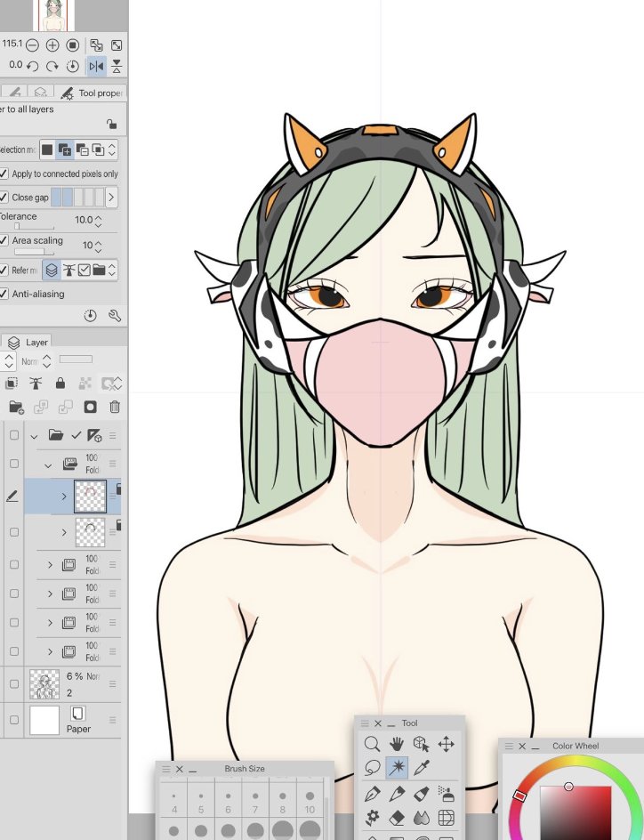Select the Paper layer
This screenshot has height=840, width=644.
click(73, 721)
